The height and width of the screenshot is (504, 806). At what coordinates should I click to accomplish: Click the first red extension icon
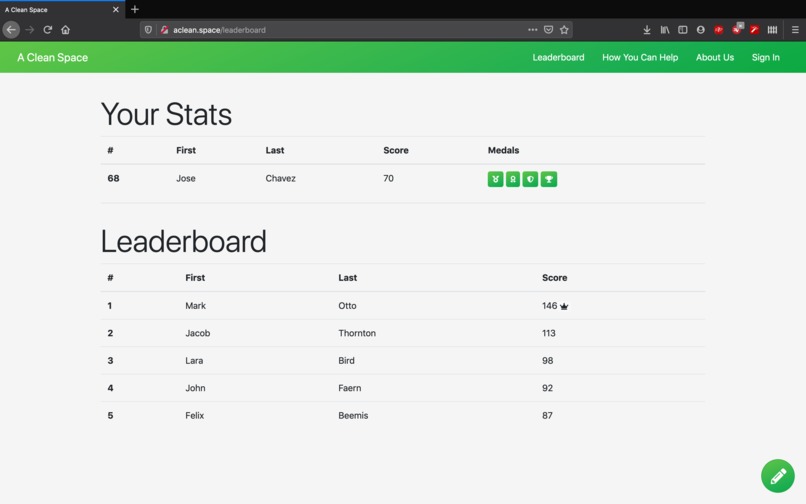point(719,30)
